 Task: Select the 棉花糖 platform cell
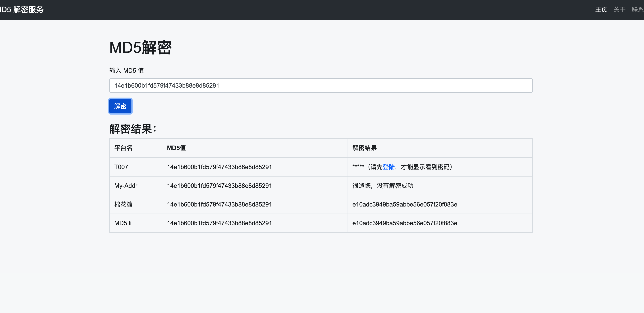136,204
